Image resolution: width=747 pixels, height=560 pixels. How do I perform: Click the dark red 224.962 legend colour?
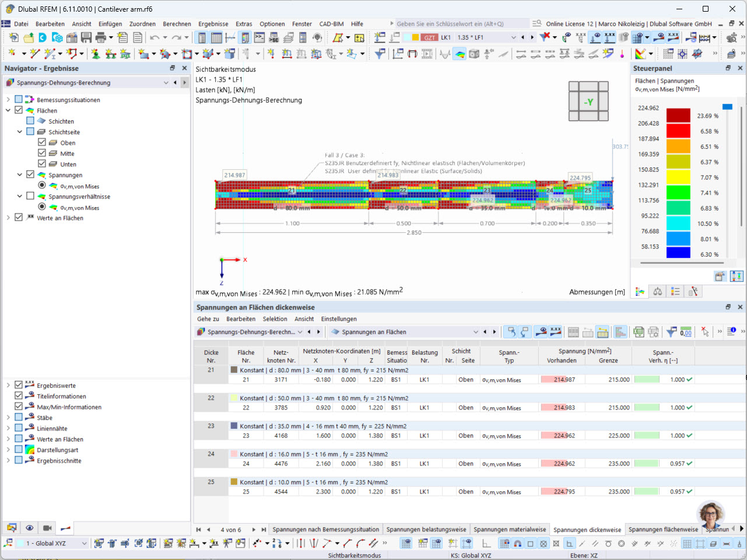pos(678,115)
